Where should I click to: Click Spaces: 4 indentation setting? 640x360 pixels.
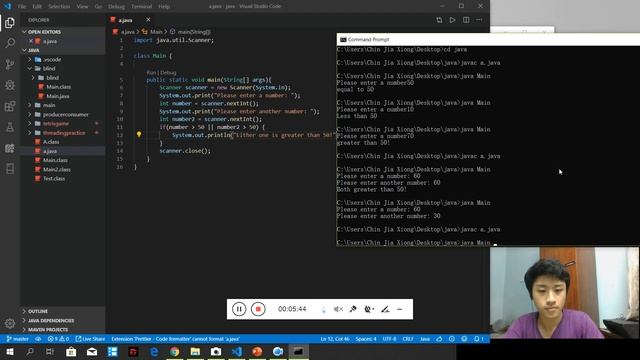click(366, 339)
